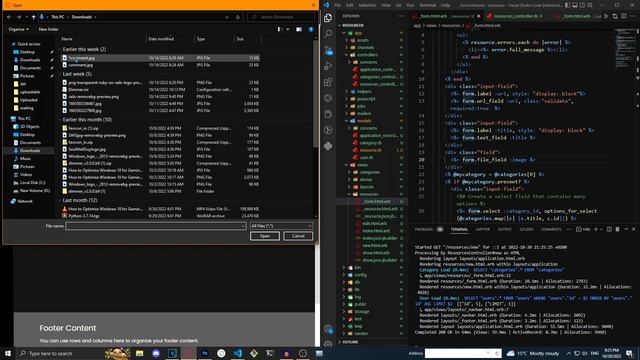Click the File name input field
The image size is (640, 360).
[156, 226]
